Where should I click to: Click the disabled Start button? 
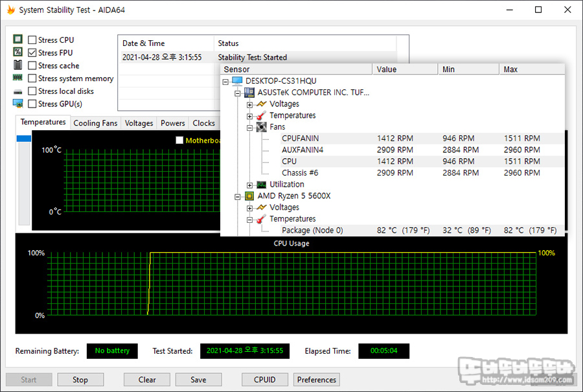[29, 379]
